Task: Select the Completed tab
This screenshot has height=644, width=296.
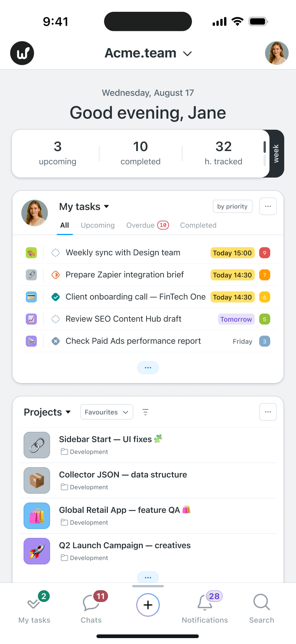Action: (198, 225)
